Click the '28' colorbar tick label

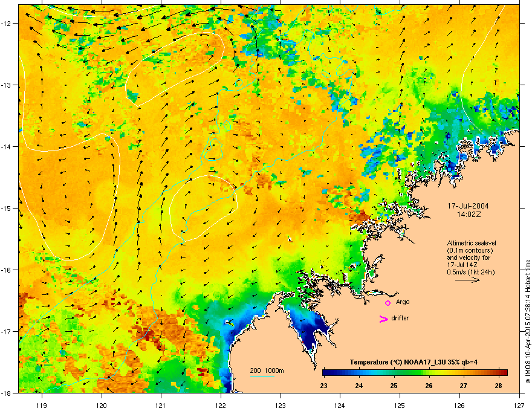pyautogui.click(x=498, y=386)
